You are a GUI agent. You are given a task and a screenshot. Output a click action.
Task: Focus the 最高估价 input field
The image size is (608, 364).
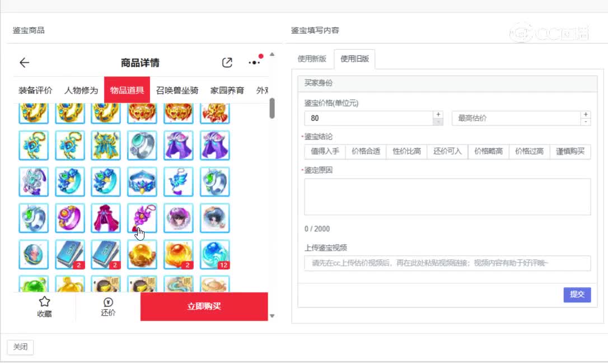[x=516, y=118]
